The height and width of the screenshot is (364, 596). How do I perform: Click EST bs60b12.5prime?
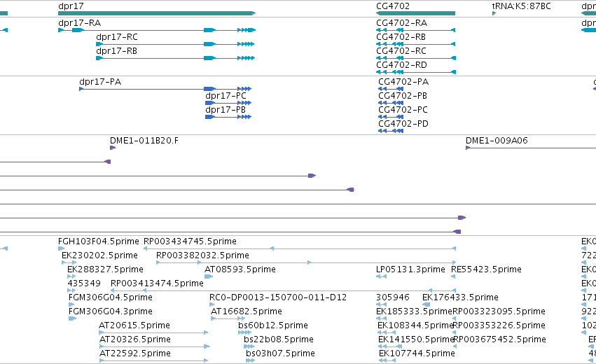[245, 332]
